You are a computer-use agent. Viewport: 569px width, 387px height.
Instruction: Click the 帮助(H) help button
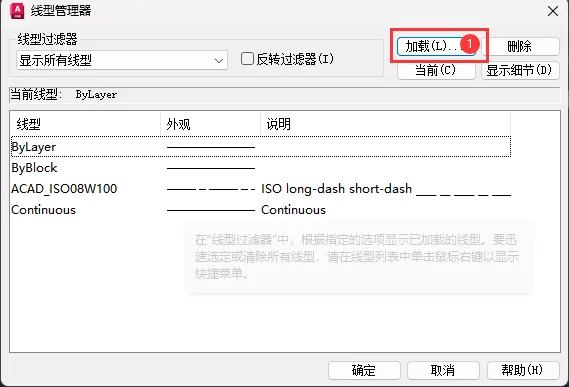[522, 370]
